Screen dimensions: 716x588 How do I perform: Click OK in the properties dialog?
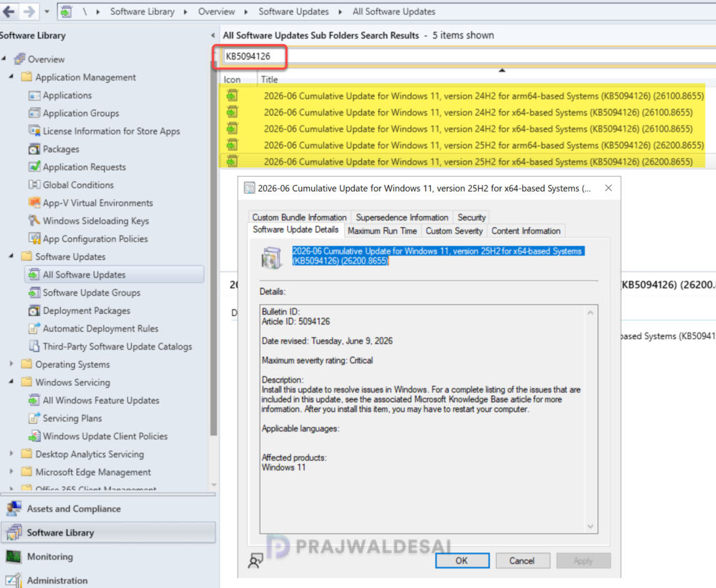click(x=462, y=561)
